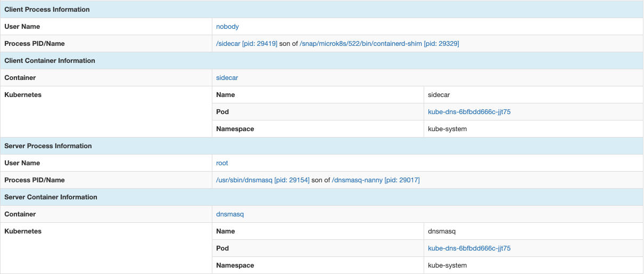This screenshot has width=644, height=274.
Task: Click the 'root' server user name link
Action: [222, 163]
